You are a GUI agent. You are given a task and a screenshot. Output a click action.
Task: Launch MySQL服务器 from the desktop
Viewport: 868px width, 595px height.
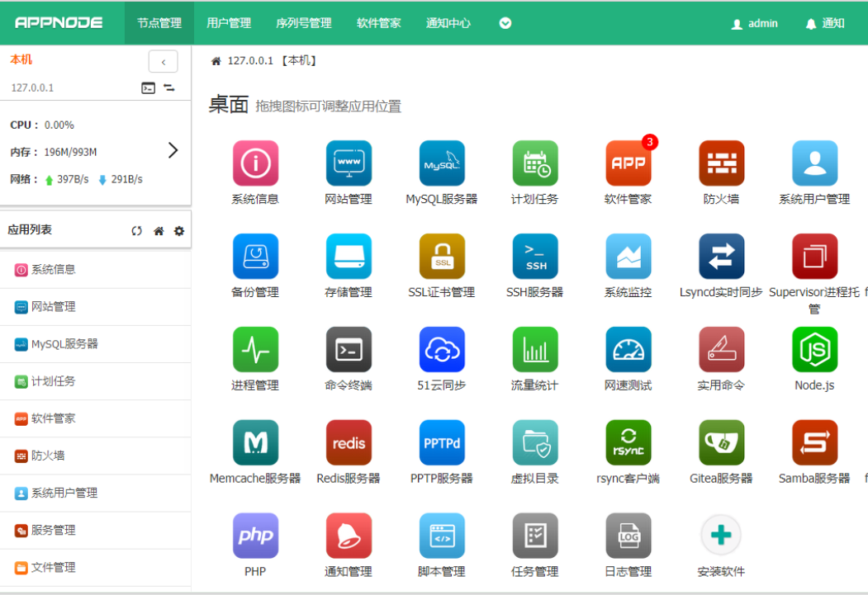(x=442, y=163)
